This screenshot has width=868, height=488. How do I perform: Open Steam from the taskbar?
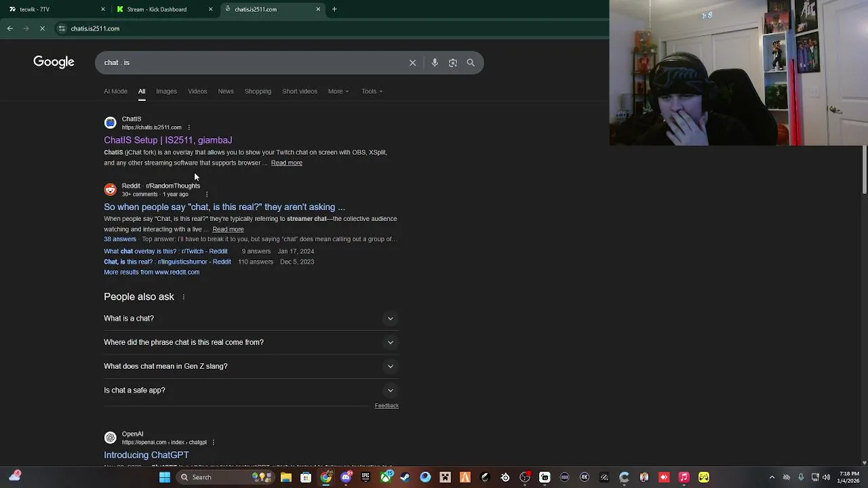point(406,477)
